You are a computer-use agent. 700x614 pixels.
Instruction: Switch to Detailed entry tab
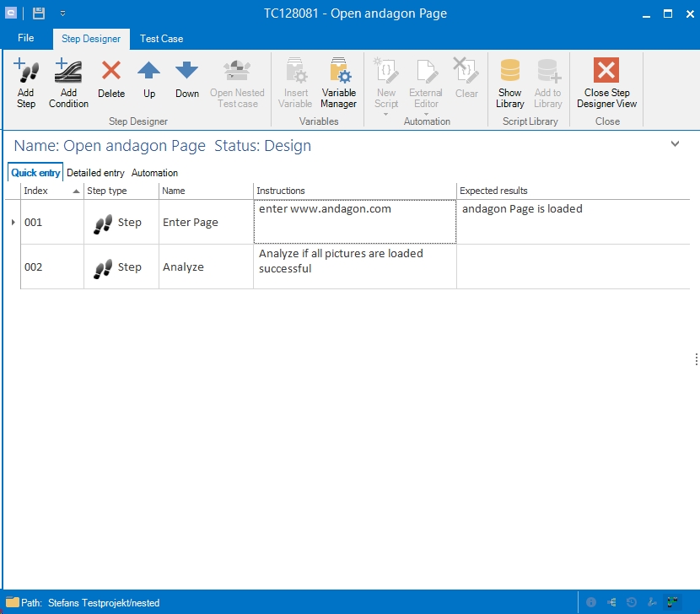tap(95, 173)
